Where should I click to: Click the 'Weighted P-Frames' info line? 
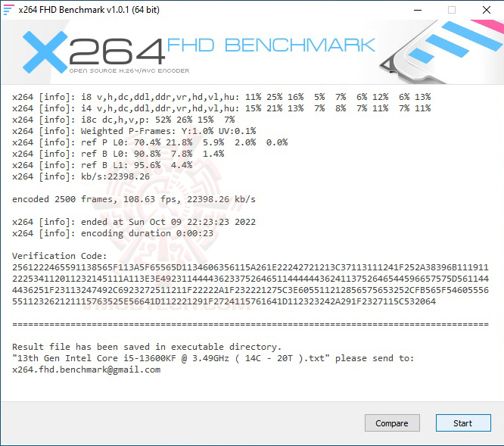click(x=134, y=131)
